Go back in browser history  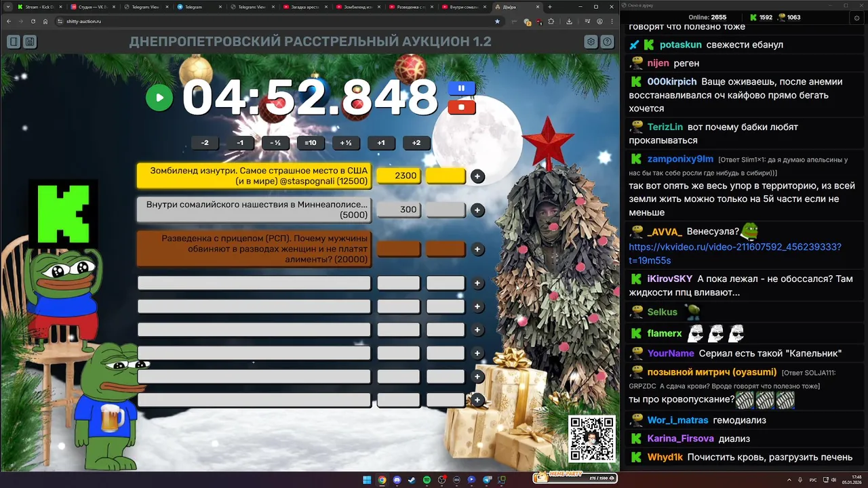[x=9, y=21]
